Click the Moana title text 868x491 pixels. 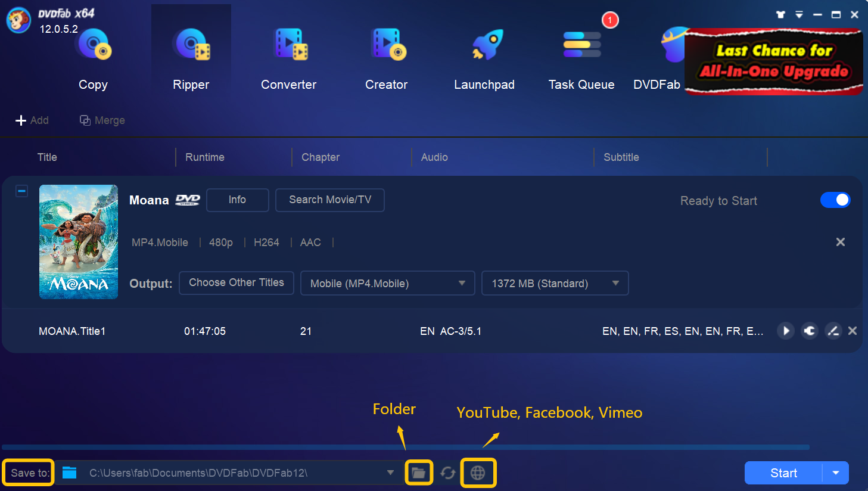[149, 200]
